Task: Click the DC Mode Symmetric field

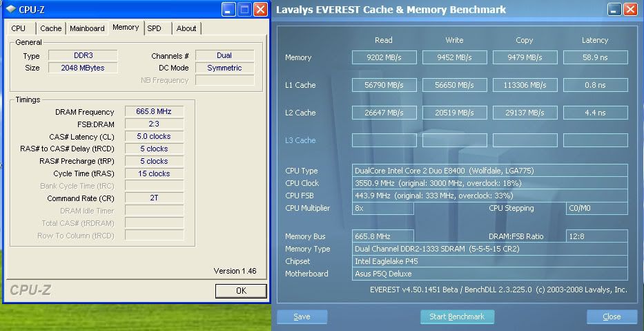Action: (224, 68)
